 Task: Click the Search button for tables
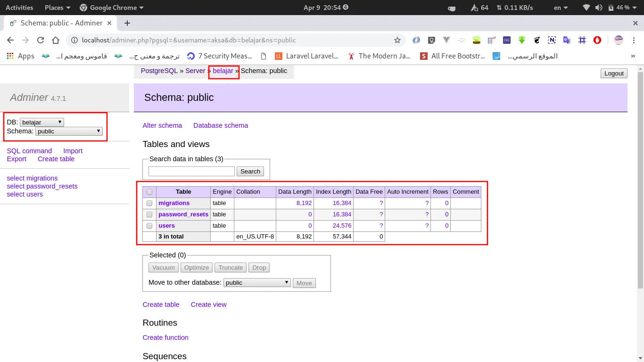[250, 171]
